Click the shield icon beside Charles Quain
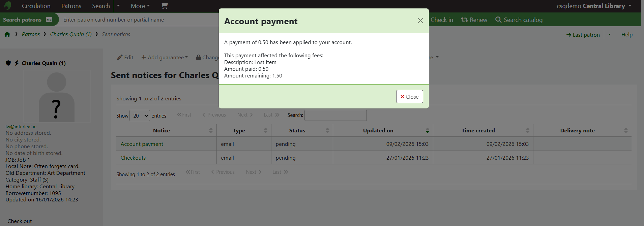The height and width of the screenshot is (226, 644). (x=8, y=63)
